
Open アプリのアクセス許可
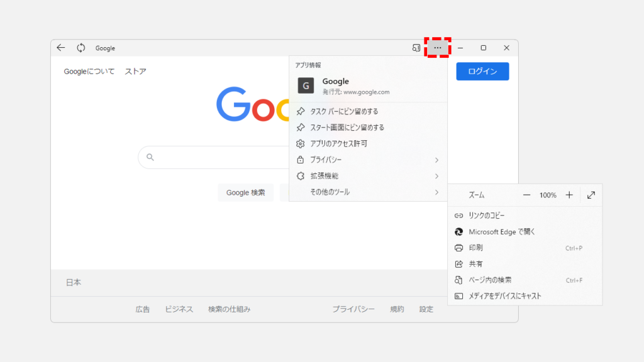pos(368,144)
